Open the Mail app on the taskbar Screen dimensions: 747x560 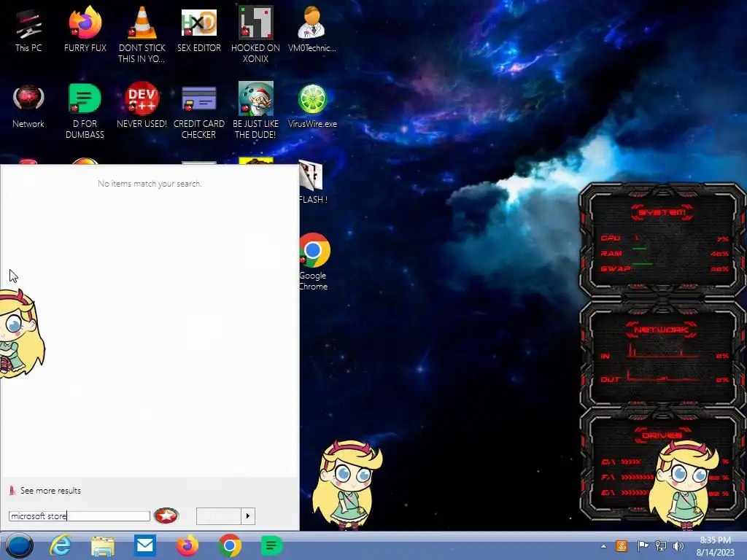(x=145, y=545)
